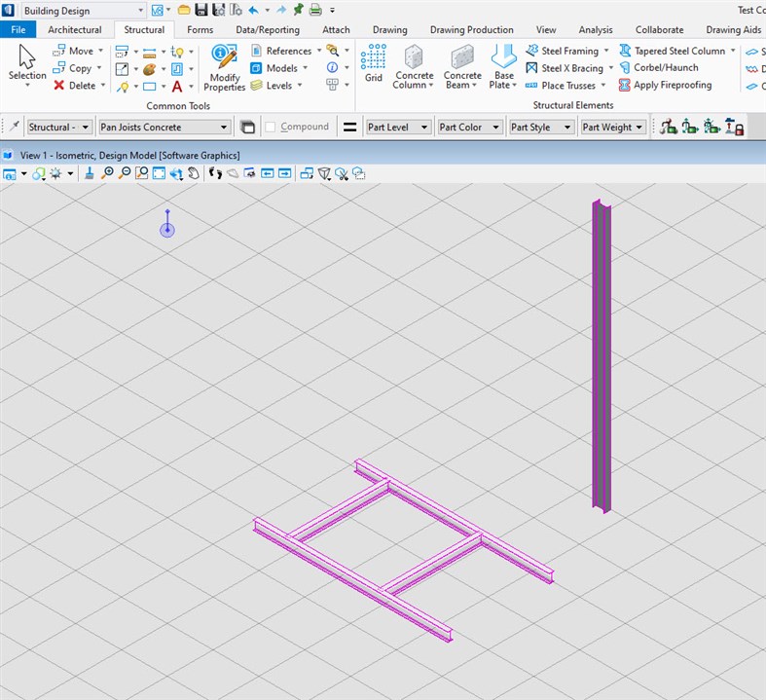
Task: Click the Clip Volume scissors icon
Action: coord(342,174)
